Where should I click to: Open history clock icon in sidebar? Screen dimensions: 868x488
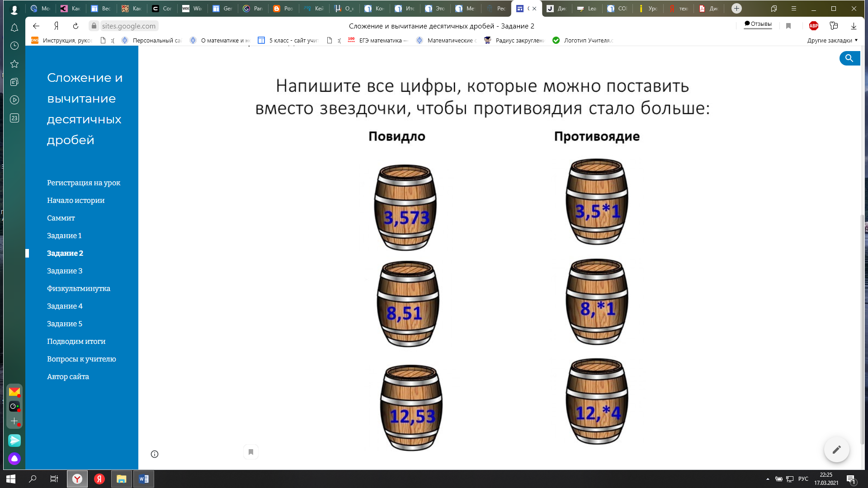(x=14, y=46)
